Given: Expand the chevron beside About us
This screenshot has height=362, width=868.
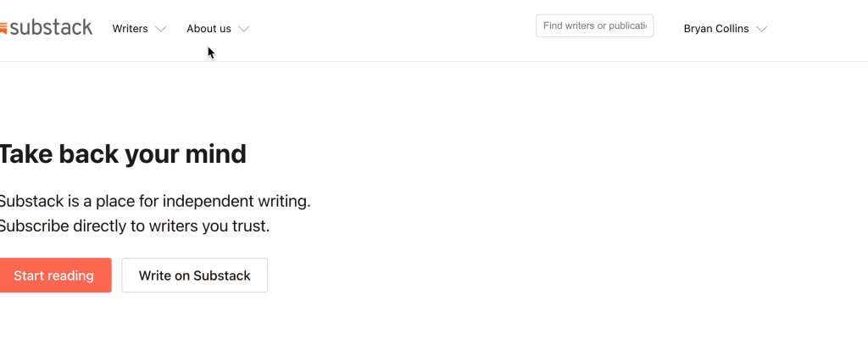Looking at the screenshot, I should click(x=244, y=30).
